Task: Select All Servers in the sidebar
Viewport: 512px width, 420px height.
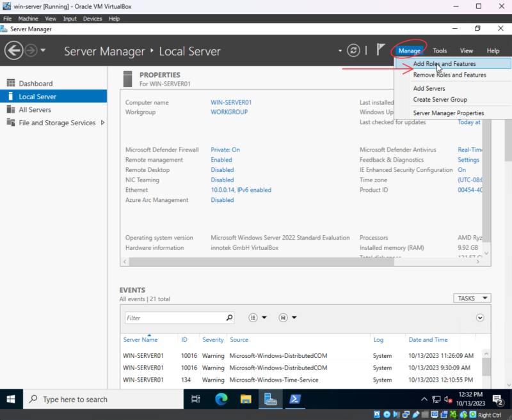Action: [x=32, y=109]
